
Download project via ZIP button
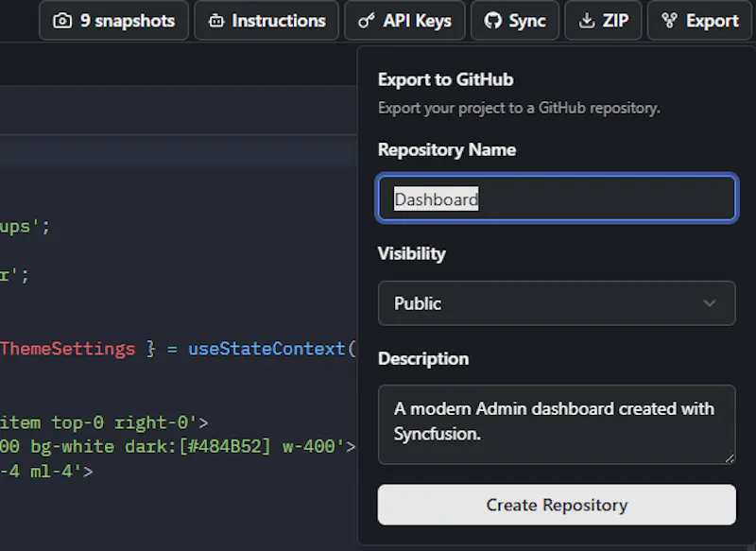point(603,21)
